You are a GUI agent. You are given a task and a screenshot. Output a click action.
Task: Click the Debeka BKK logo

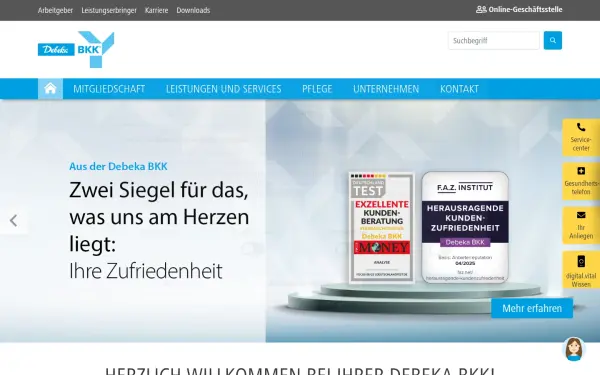(x=76, y=49)
